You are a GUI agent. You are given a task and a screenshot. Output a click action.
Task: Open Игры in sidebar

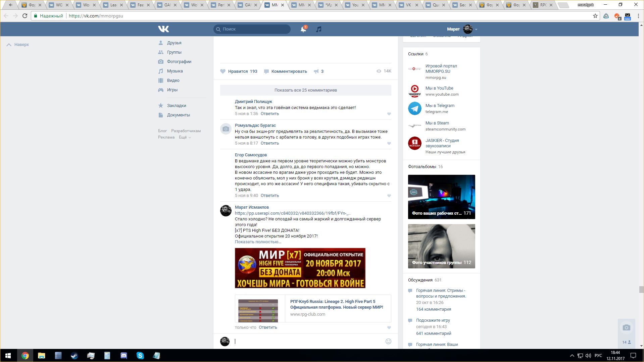click(172, 90)
